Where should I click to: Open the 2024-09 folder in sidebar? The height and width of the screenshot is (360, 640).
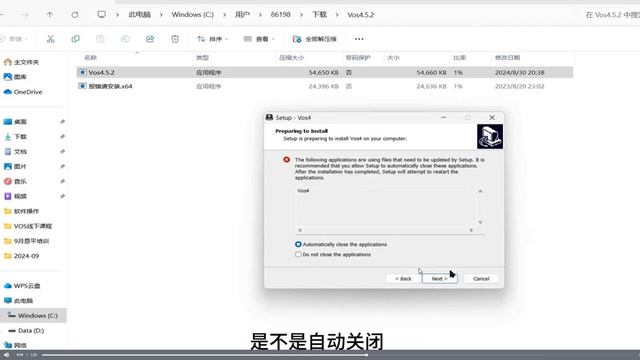click(21, 256)
